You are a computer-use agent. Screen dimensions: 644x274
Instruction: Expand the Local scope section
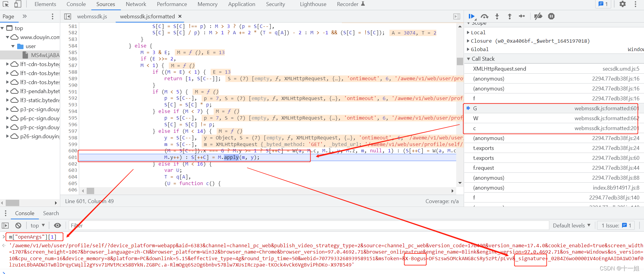point(478,32)
